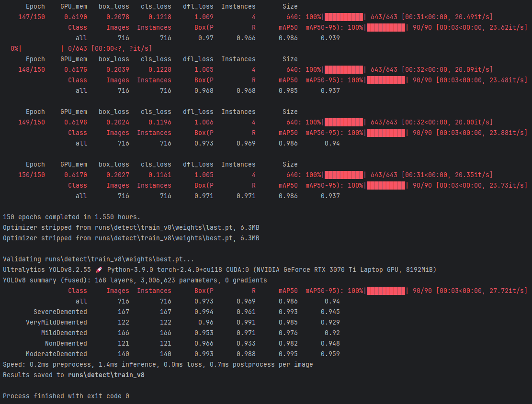Viewport: 532px width, 404px height.
Task: Click epoch 147 mAP50-95 value 0.939
Action: [x=330, y=38]
